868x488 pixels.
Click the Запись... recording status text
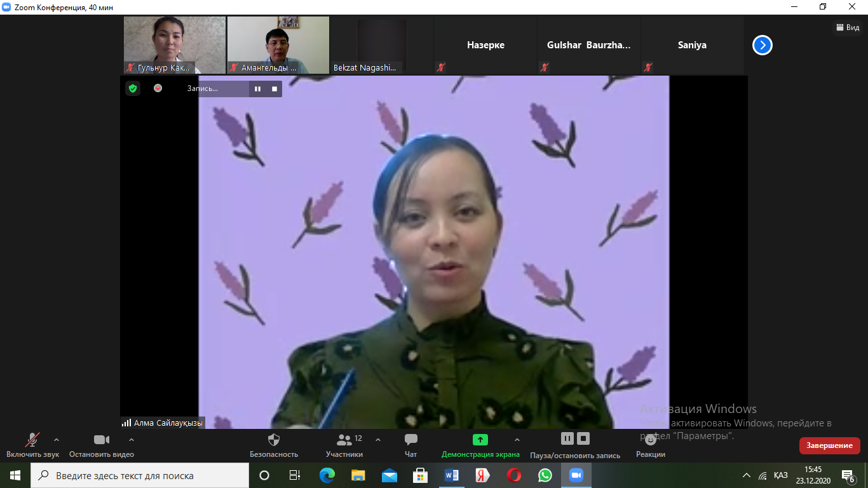click(x=202, y=89)
